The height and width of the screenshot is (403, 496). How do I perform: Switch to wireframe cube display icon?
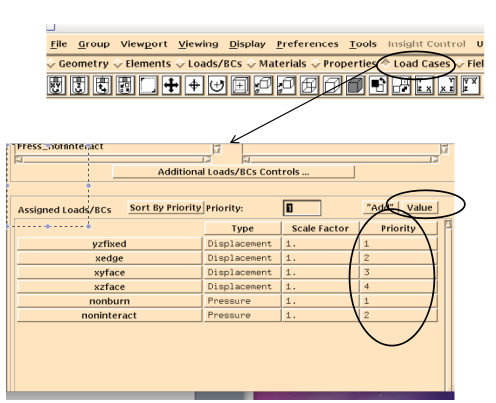[309, 85]
